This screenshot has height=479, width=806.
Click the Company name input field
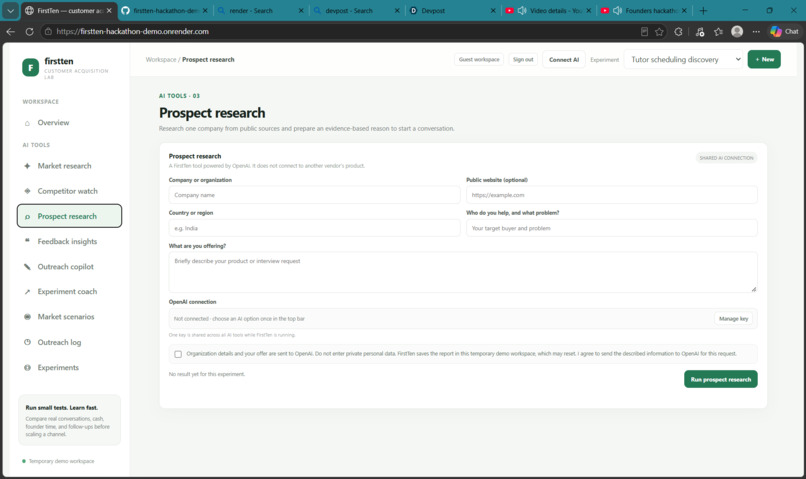click(x=314, y=195)
